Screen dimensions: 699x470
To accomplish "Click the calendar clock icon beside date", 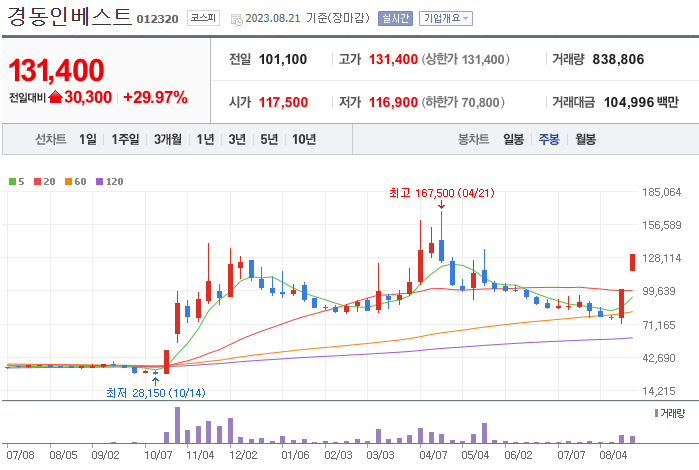I will pyautogui.click(x=236, y=19).
